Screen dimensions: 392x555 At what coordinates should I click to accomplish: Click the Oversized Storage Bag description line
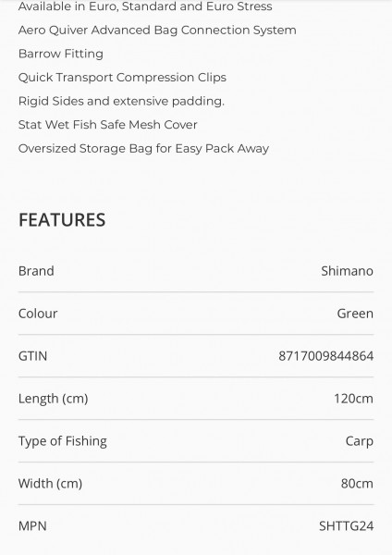pyautogui.click(x=143, y=149)
